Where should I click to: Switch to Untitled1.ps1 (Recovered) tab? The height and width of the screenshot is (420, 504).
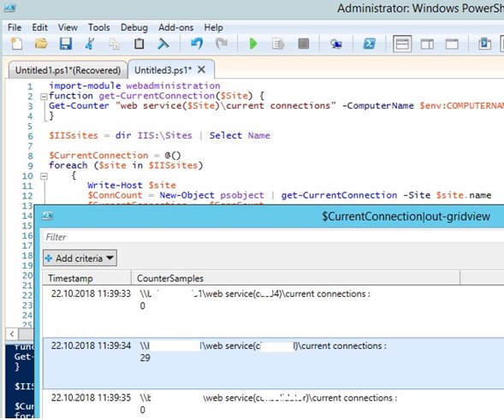coord(68,70)
